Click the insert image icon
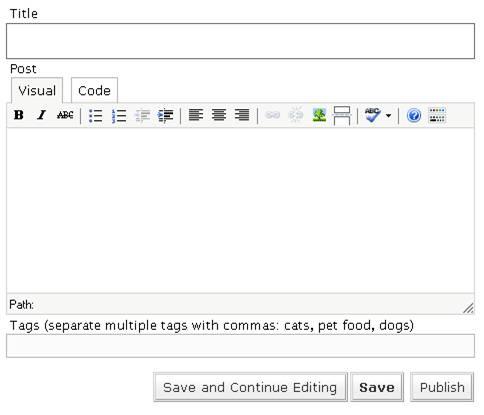The width and height of the screenshot is (484, 415). (319, 115)
